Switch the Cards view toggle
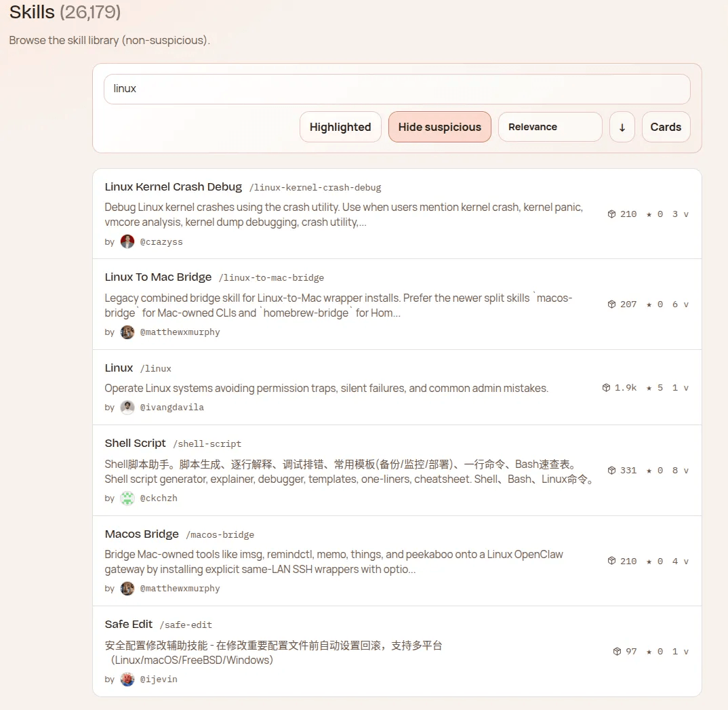 (x=666, y=127)
